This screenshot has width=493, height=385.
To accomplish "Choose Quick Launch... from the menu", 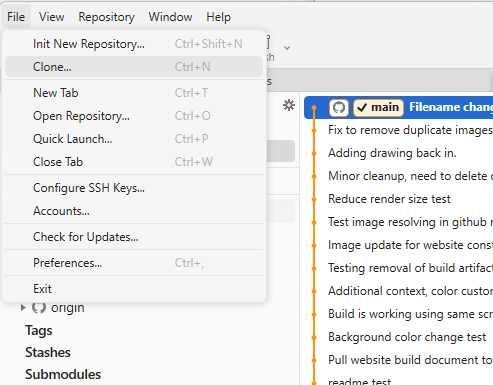I will point(134,139).
